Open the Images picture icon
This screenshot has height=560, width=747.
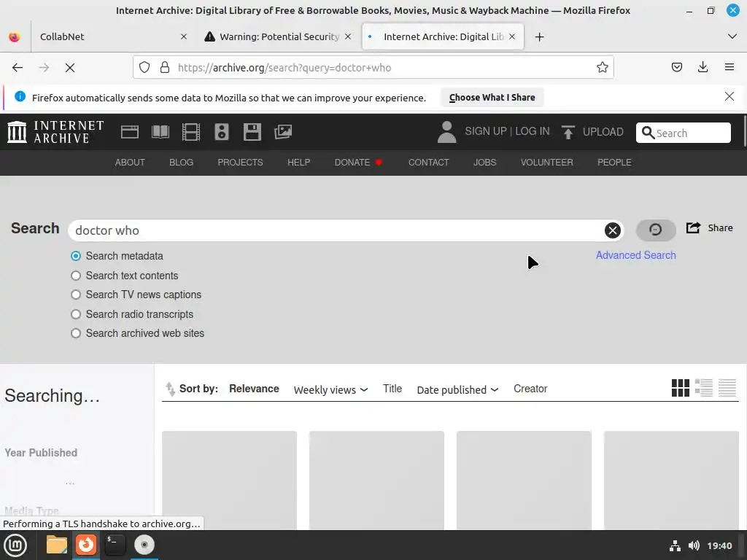283,132
